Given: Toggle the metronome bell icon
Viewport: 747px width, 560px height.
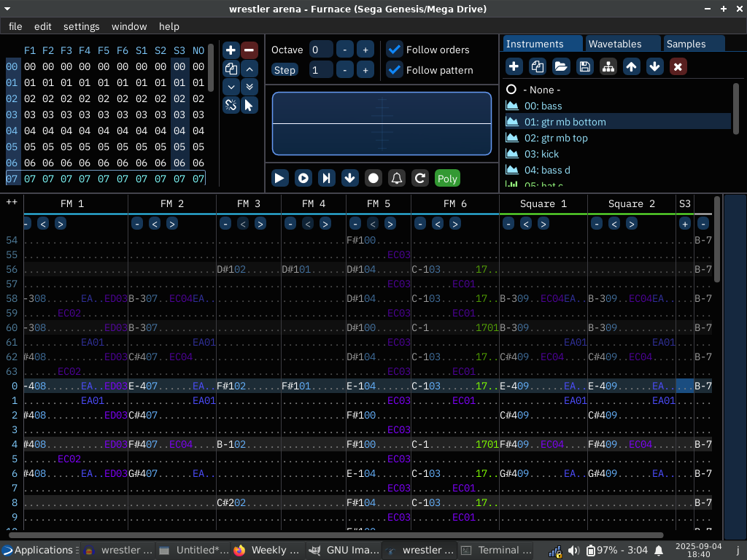Looking at the screenshot, I should (397, 178).
